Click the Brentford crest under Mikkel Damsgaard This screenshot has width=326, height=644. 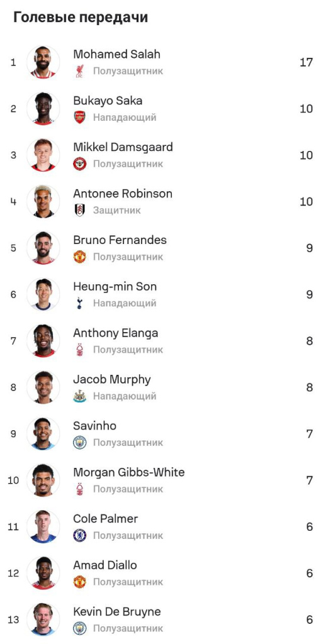tap(79, 164)
